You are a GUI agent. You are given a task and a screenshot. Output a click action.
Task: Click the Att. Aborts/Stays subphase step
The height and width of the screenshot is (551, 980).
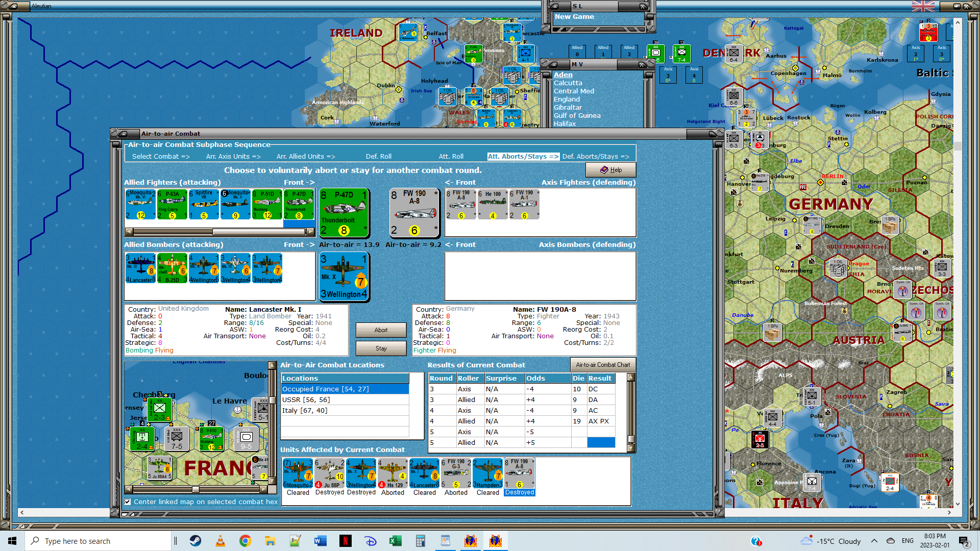(523, 157)
